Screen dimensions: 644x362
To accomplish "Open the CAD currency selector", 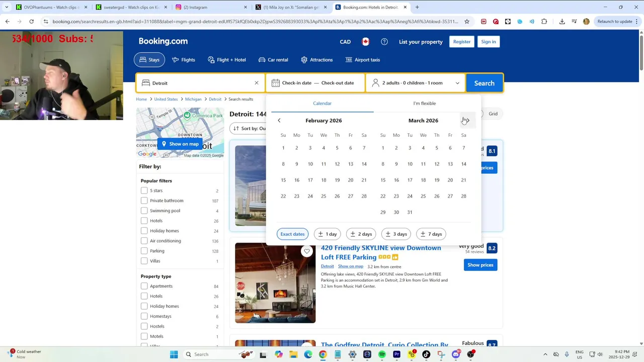I will pos(345,42).
